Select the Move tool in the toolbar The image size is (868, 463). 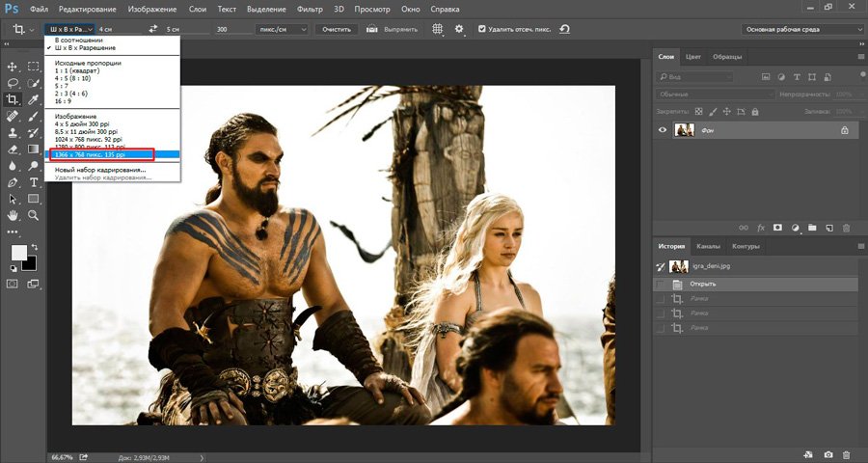tap(14, 67)
